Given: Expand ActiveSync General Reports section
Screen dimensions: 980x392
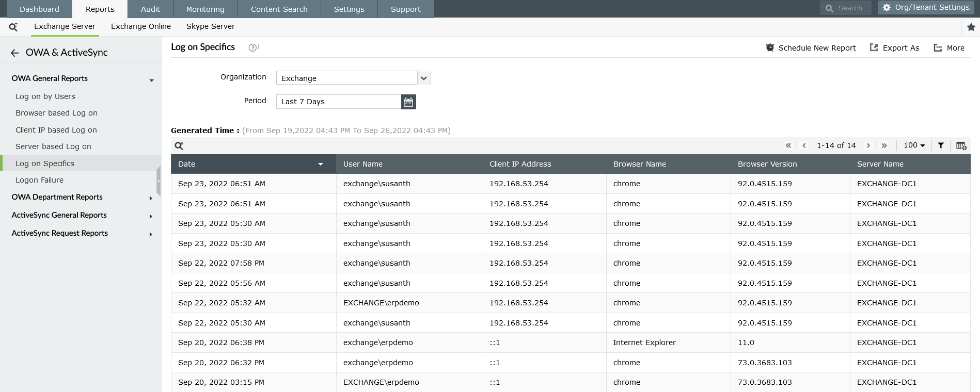Looking at the screenshot, I should (151, 217).
